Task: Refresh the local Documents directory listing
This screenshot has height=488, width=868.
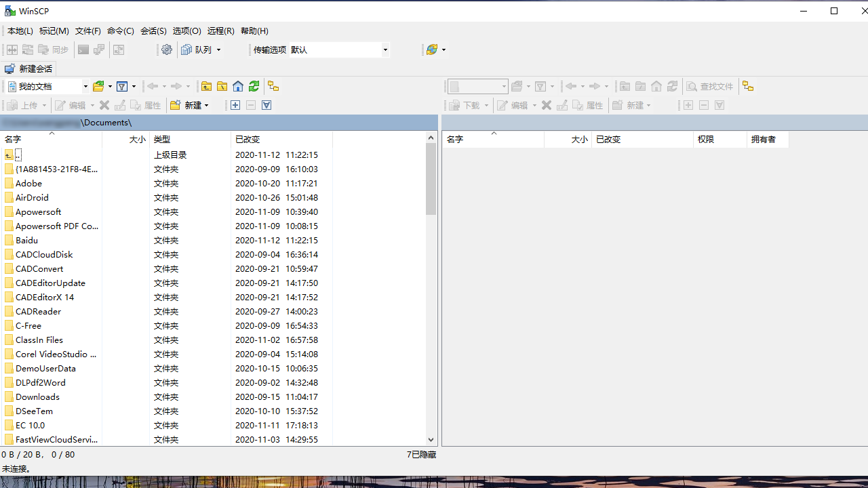Action: tap(254, 86)
